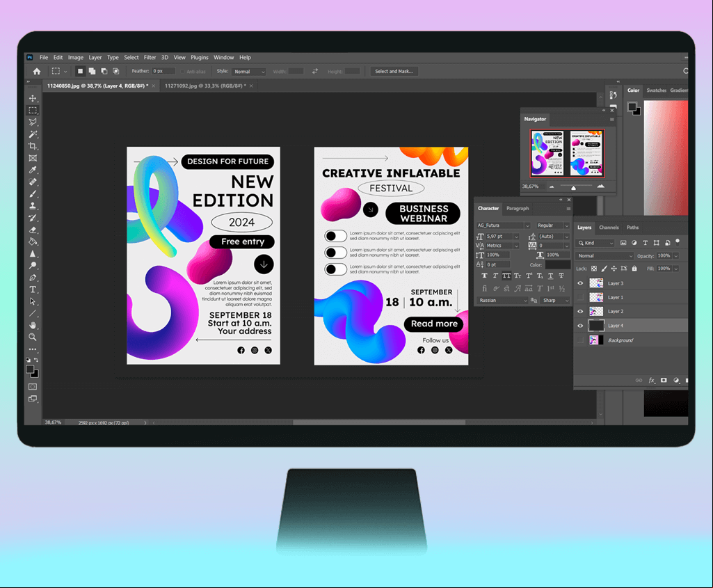Select the Paint Bucket tool
713x588 pixels.
click(x=33, y=241)
